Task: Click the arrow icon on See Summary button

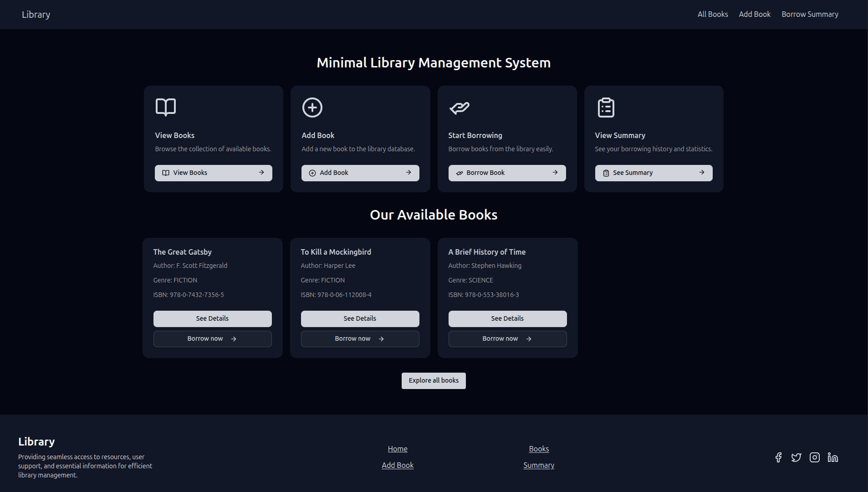Action: click(x=702, y=173)
